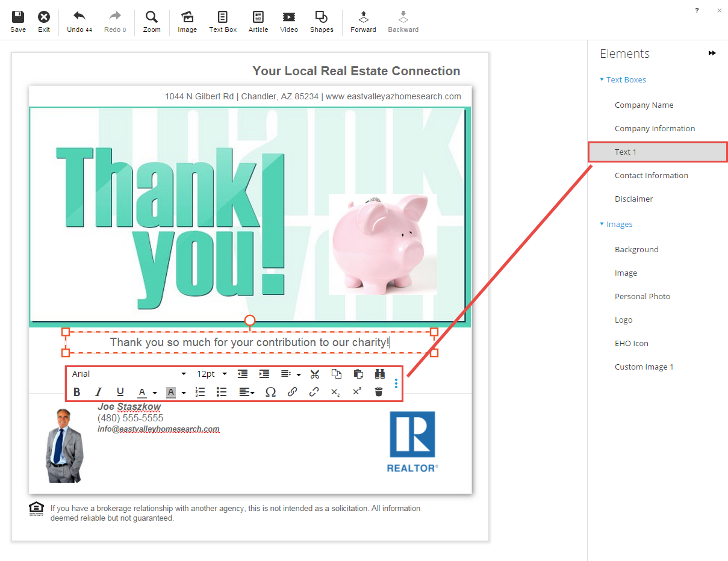
Task: Insert numbered list
Action: [x=201, y=392]
